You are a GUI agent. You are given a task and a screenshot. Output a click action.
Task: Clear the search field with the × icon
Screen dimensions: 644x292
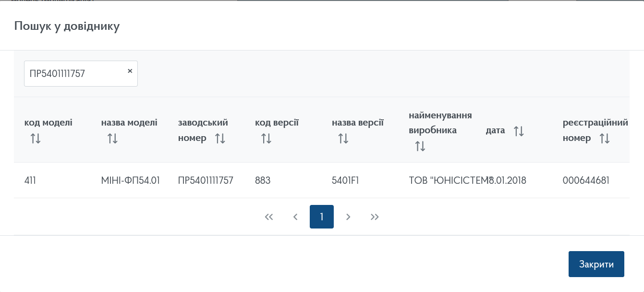pyautogui.click(x=130, y=71)
